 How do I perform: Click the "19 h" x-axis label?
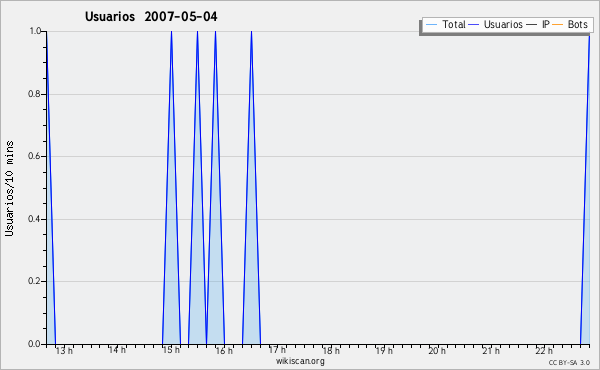click(x=384, y=350)
